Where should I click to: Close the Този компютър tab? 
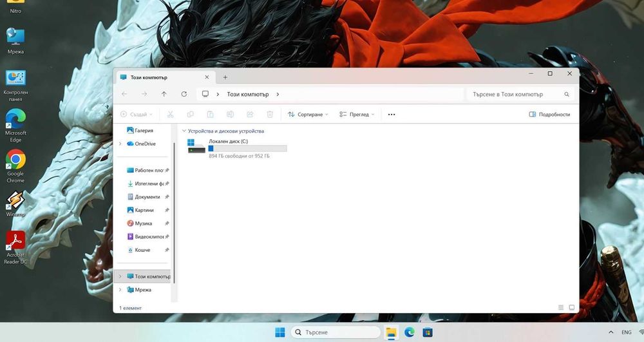click(x=207, y=77)
